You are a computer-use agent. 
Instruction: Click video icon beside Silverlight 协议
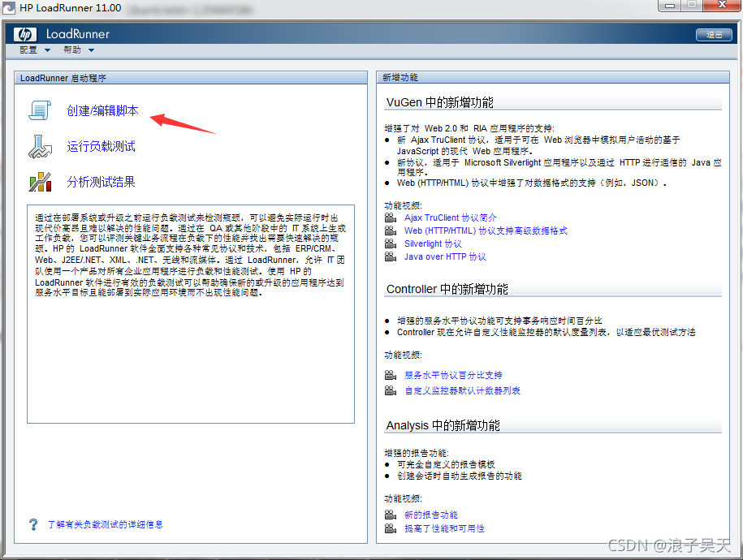pos(391,243)
